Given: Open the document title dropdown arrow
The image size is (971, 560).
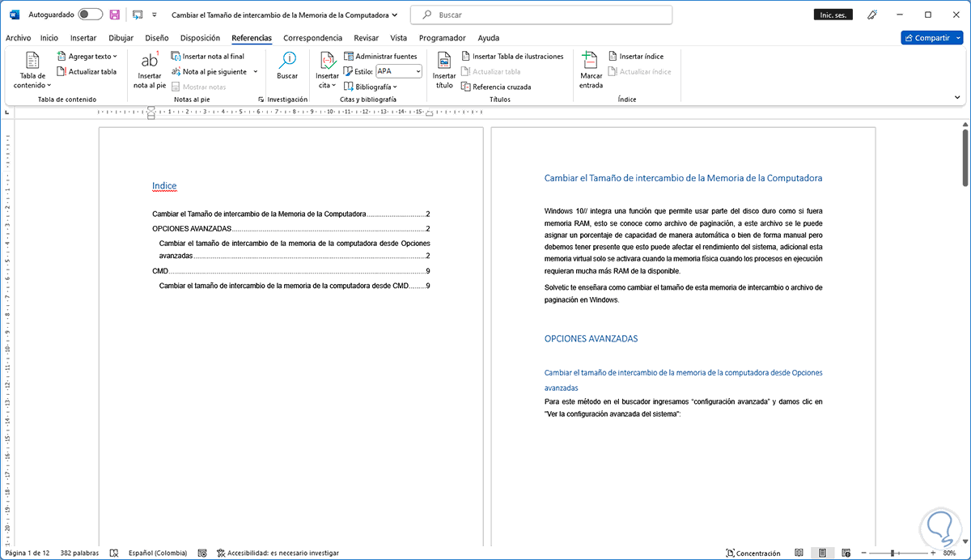Looking at the screenshot, I should [x=394, y=15].
